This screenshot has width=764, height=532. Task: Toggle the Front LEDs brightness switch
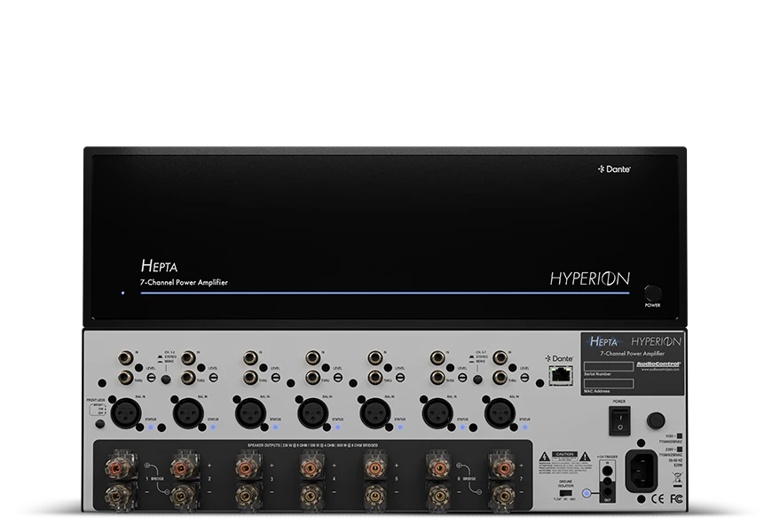click(98, 410)
